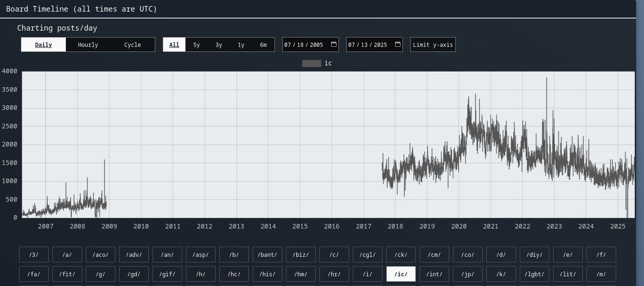
Task: Select the /gd/ board
Action: click(134, 274)
